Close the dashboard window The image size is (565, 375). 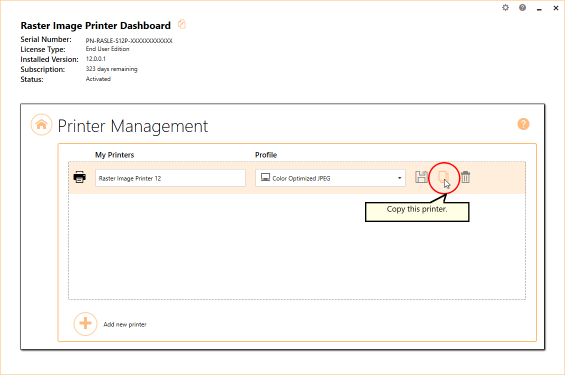(556, 8)
